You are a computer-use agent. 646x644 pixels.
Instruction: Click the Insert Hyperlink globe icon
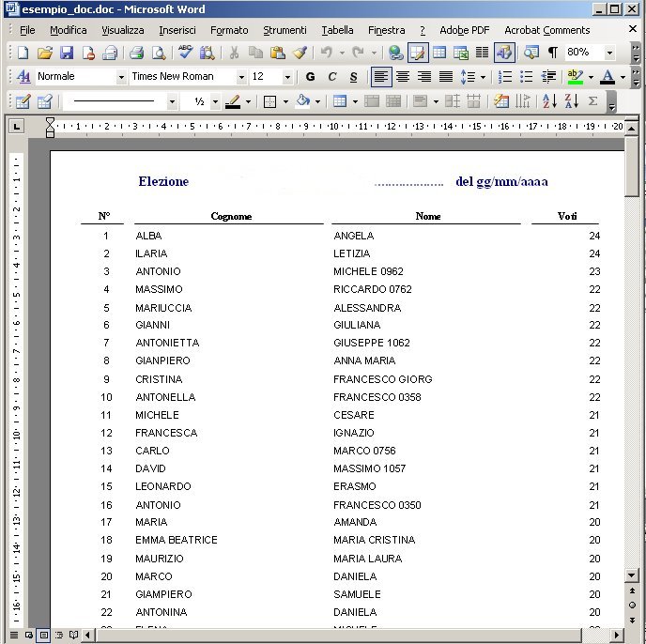(396, 53)
